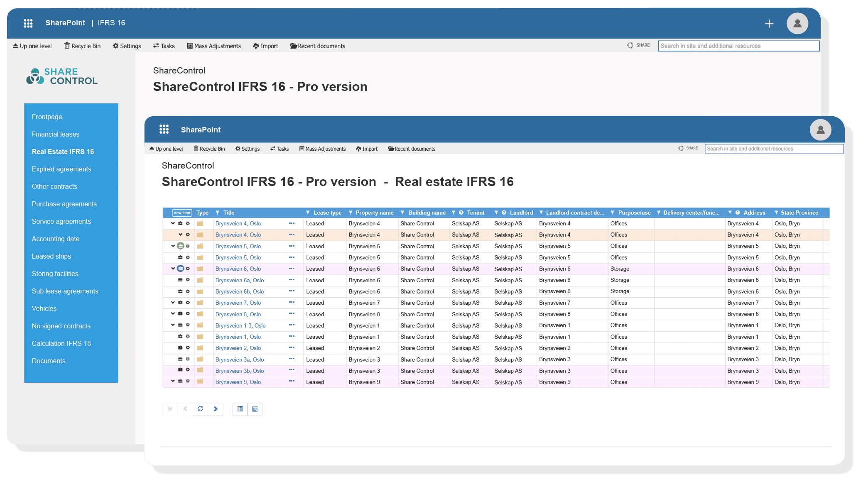Click the gear icon on Brynsveien 6, Oslo row

tap(188, 269)
